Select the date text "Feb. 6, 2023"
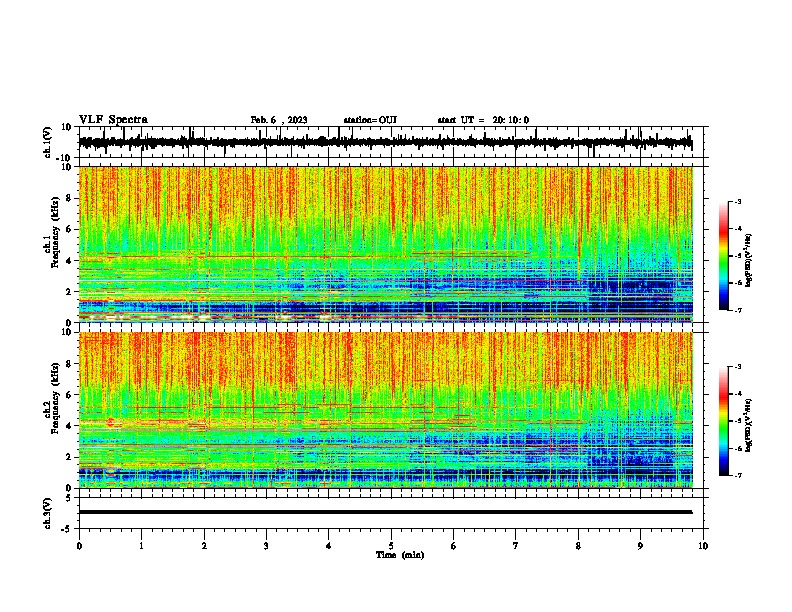The image size is (792, 612). [279, 120]
